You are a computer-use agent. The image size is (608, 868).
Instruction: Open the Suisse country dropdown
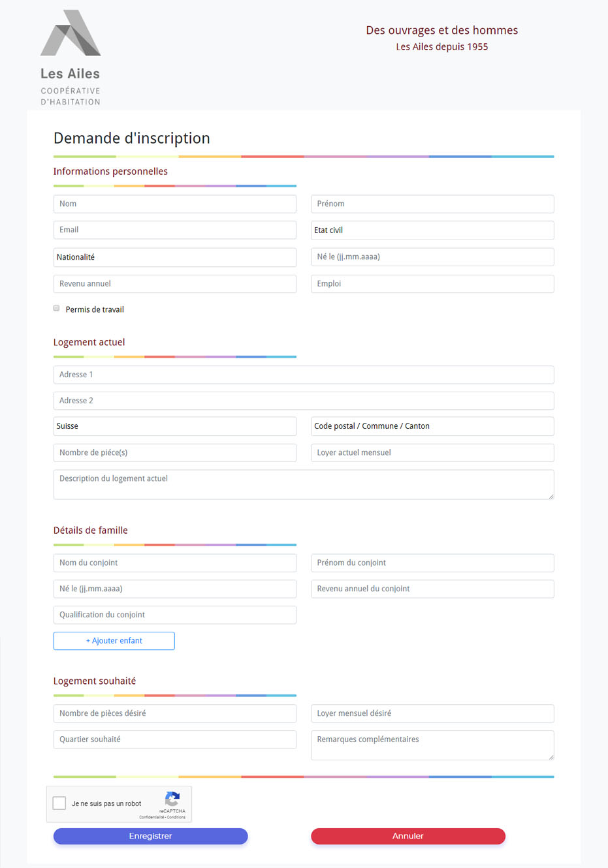click(x=175, y=426)
